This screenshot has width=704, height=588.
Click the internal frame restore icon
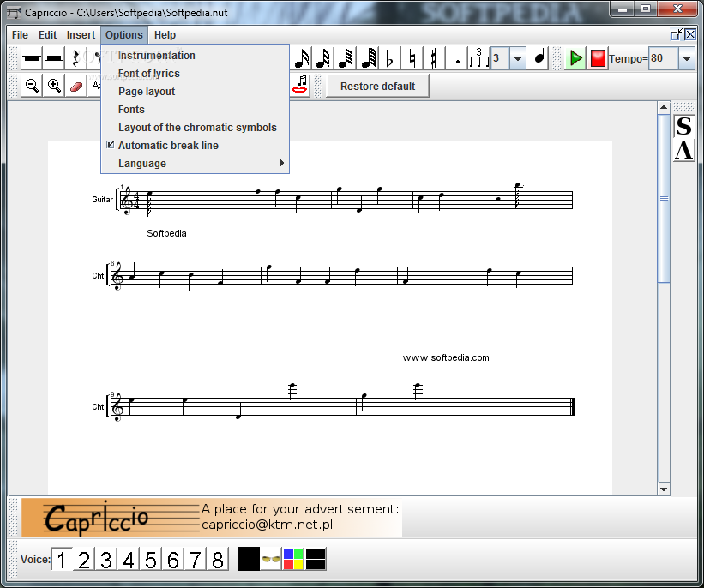pyautogui.click(x=677, y=34)
